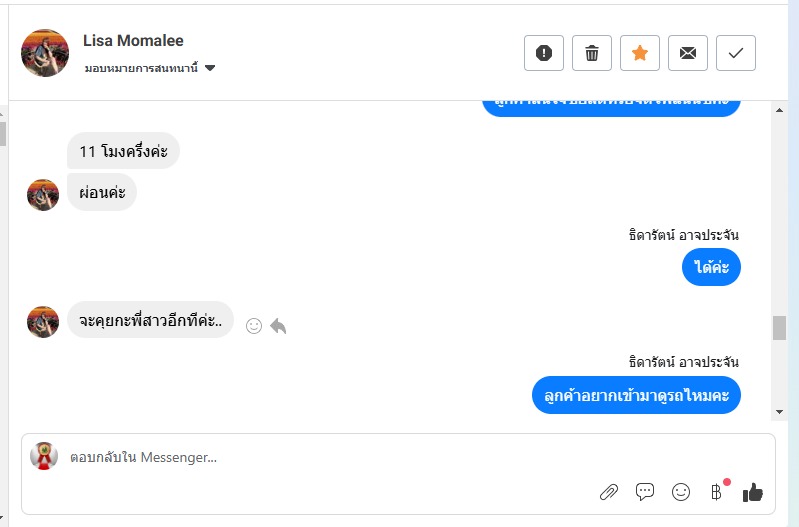
Task: Open Lisa Momalee's profile picture
Action: (x=45, y=53)
